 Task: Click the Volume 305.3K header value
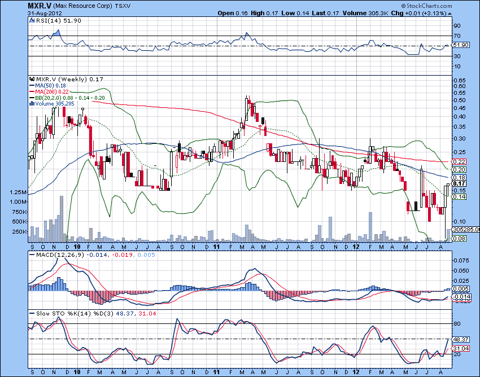[x=365, y=13]
